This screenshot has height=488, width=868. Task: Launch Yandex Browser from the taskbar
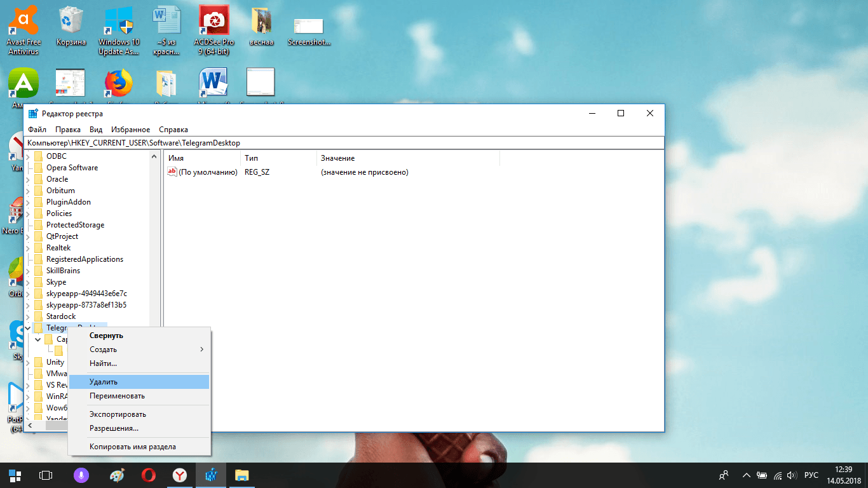pyautogui.click(x=180, y=475)
